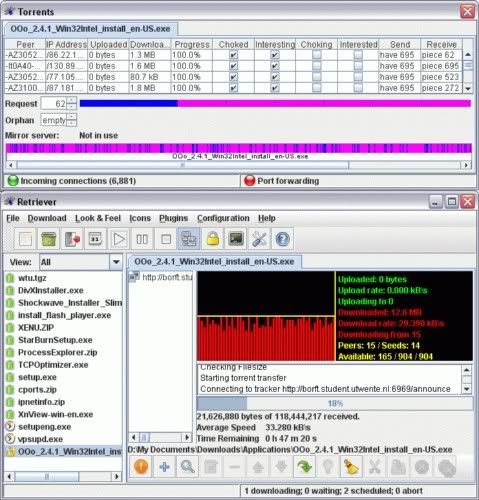Click the greyed light bulb icon
Viewport: 479px width, 500px height.
328,467
